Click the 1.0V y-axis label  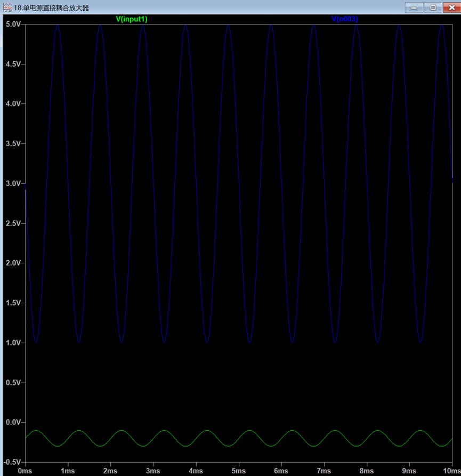[x=13, y=343]
